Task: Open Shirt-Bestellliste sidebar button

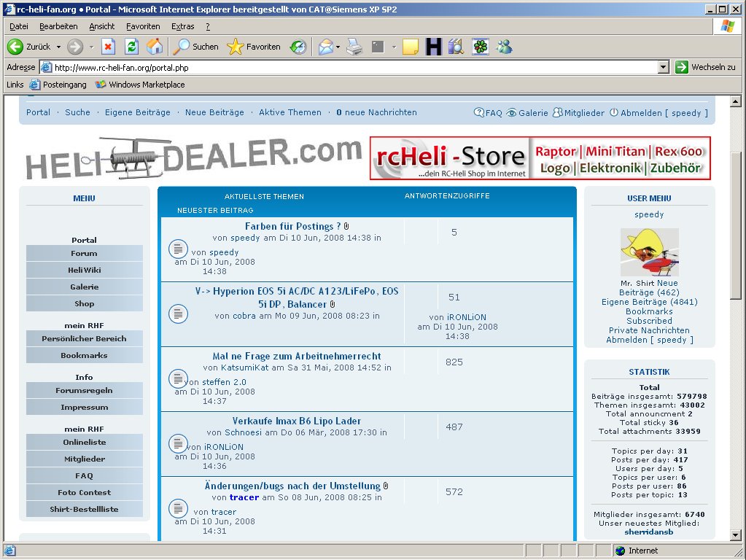Action: (84, 510)
